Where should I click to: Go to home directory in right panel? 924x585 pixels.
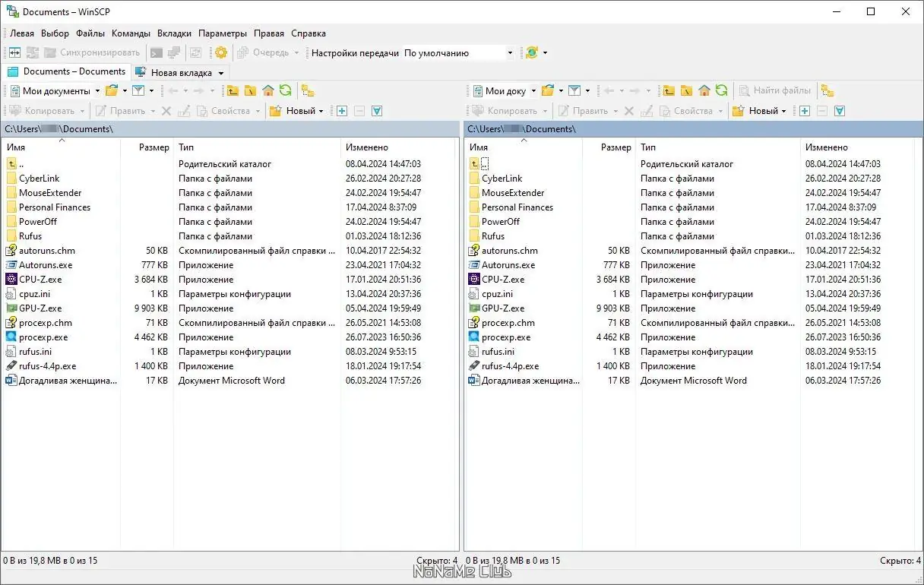coord(704,90)
